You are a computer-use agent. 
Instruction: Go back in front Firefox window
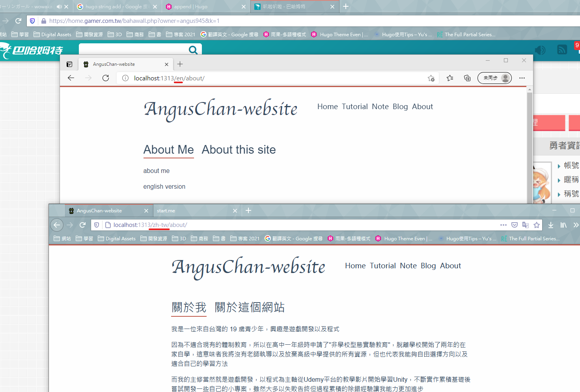point(57,225)
